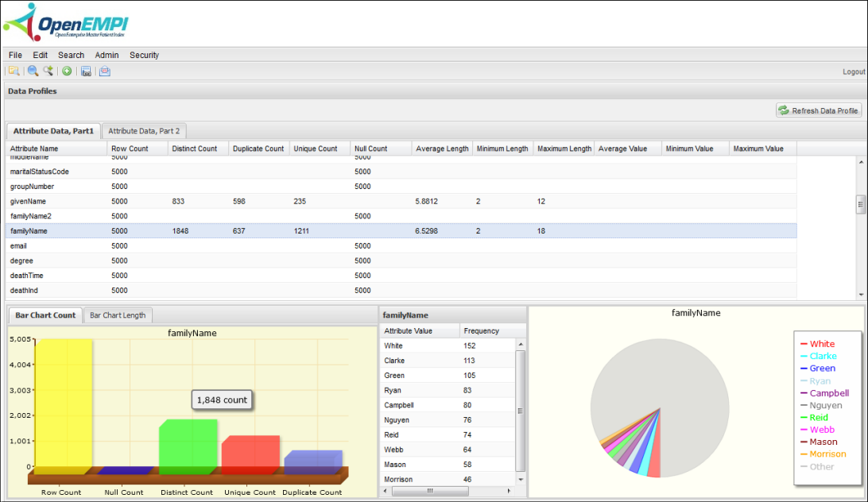Click the blue magnifier search icon
The image size is (868, 502).
[33, 71]
